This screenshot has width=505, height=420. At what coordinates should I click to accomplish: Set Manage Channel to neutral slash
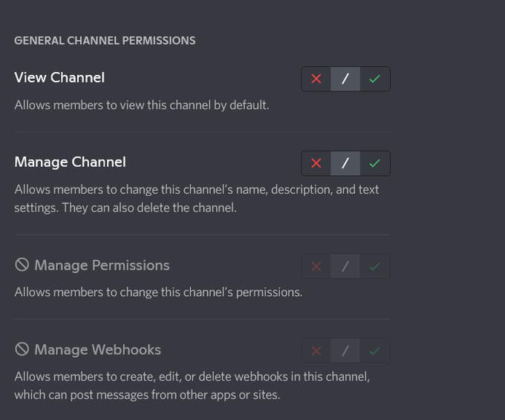(345, 163)
